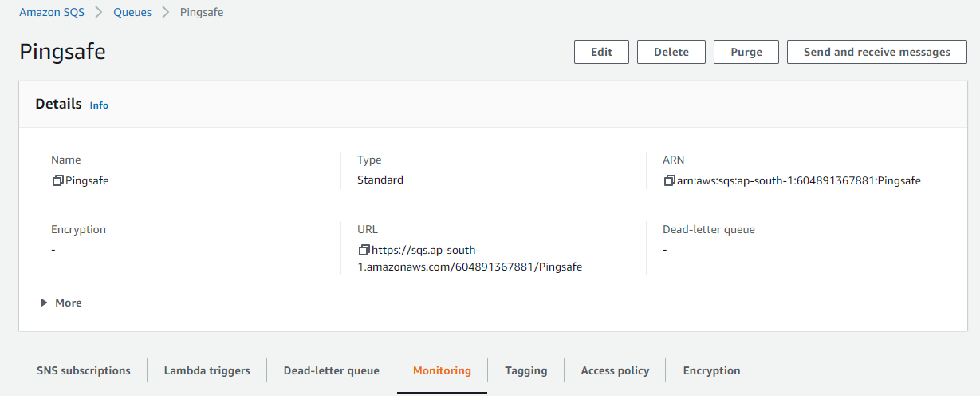Click the Edit queue button
Image resolution: width=980 pixels, height=396 pixels.
(x=601, y=52)
